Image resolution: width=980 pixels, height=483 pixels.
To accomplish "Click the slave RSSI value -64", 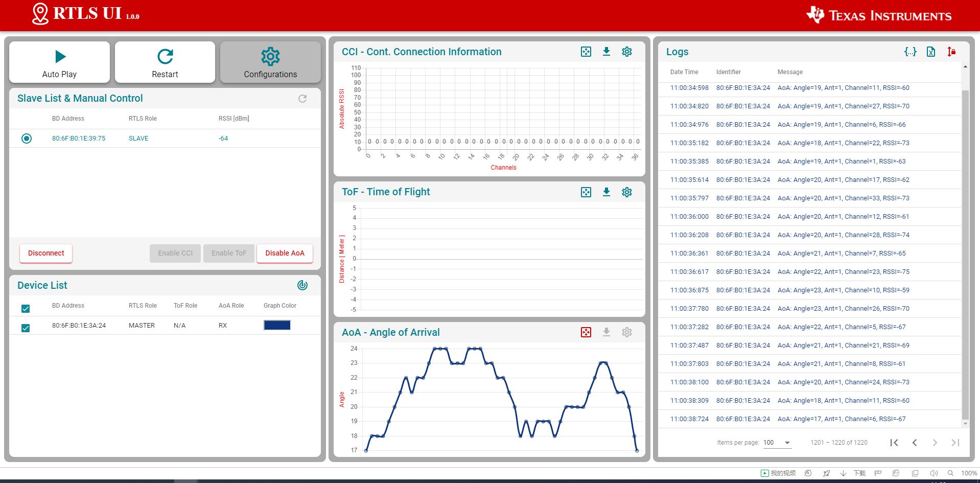I will [x=223, y=139].
